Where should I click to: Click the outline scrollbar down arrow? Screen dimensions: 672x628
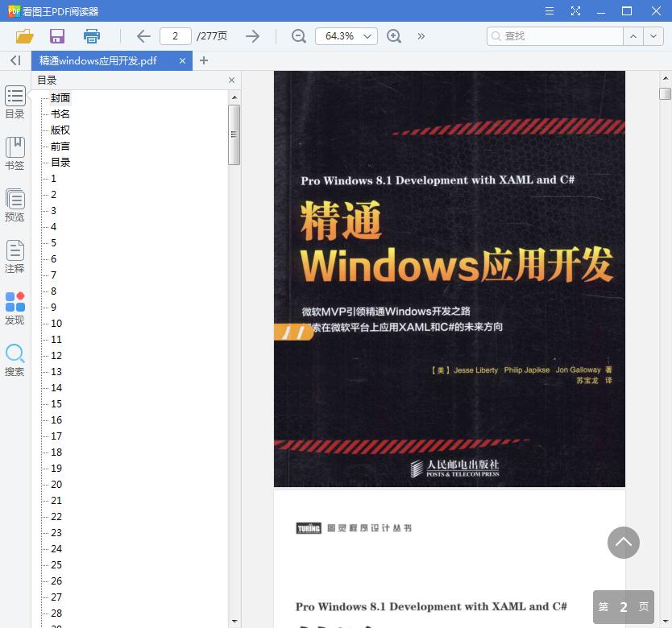pos(234,621)
